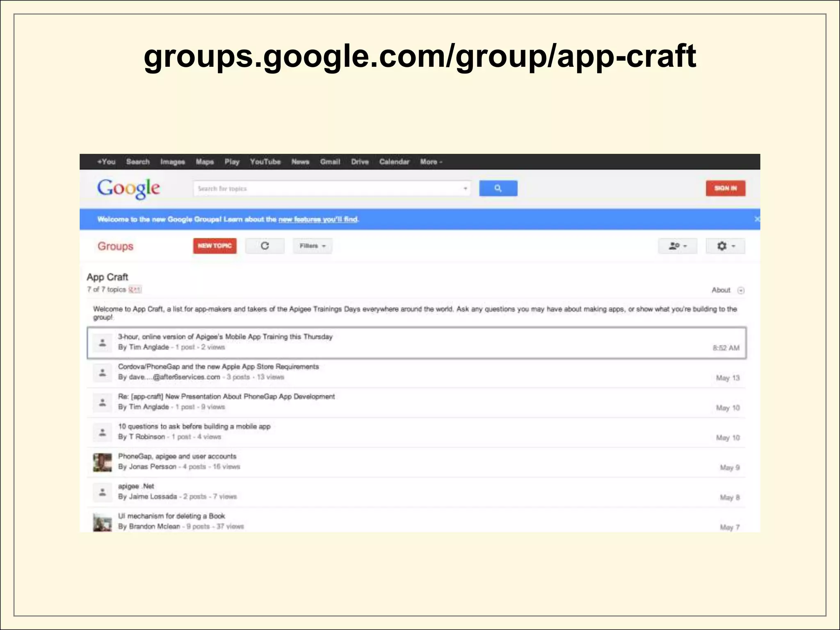
Task: Click the avatar icon for Tim Anglade's 3-hour training topic
Action: pyautogui.click(x=103, y=342)
